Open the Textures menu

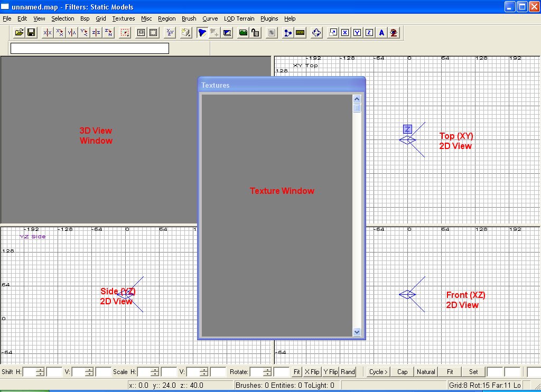(x=124, y=18)
